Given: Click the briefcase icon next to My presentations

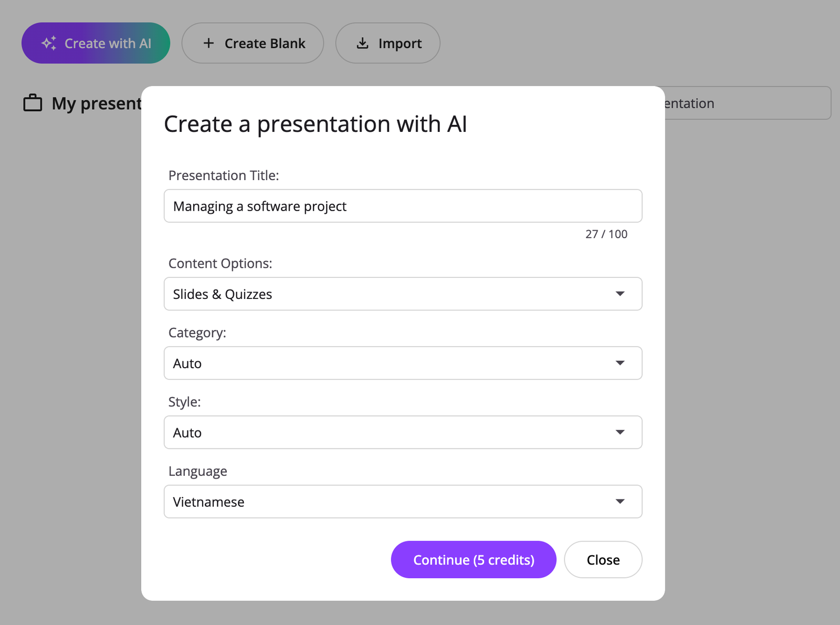Looking at the screenshot, I should pos(33,103).
